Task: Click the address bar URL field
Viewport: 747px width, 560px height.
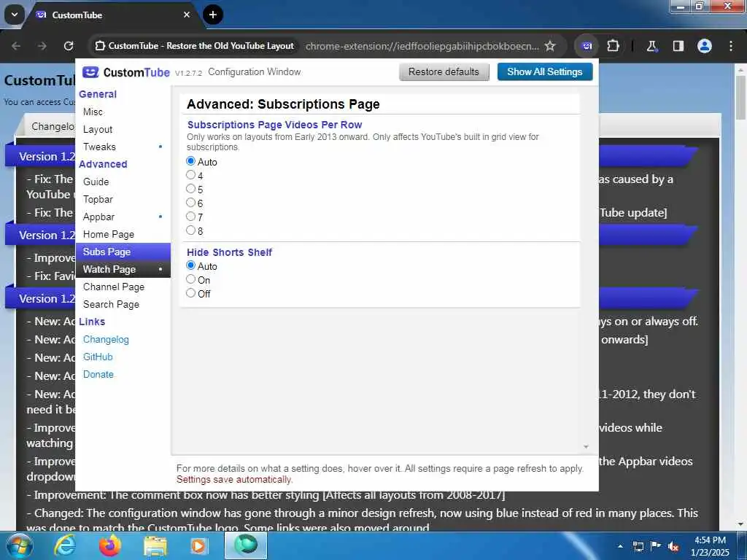Action: (x=422, y=46)
